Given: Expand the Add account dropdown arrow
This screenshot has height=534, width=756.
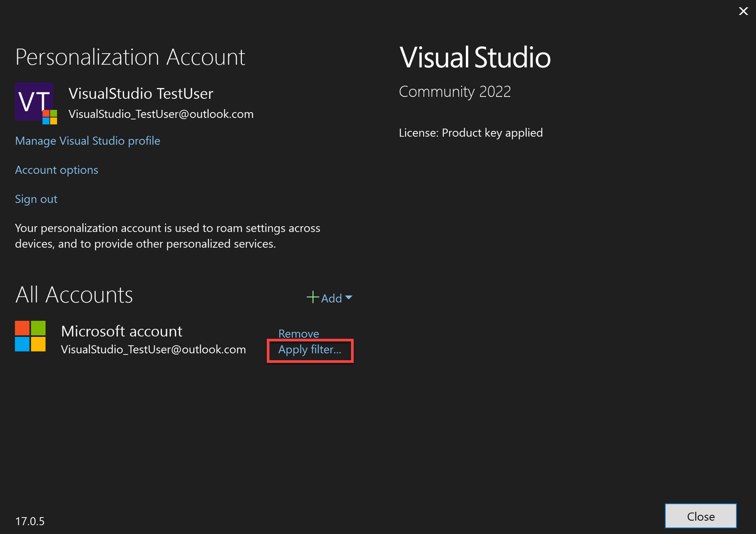Looking at the screenshot, I should pyautogui.click(x=349, y=297).
